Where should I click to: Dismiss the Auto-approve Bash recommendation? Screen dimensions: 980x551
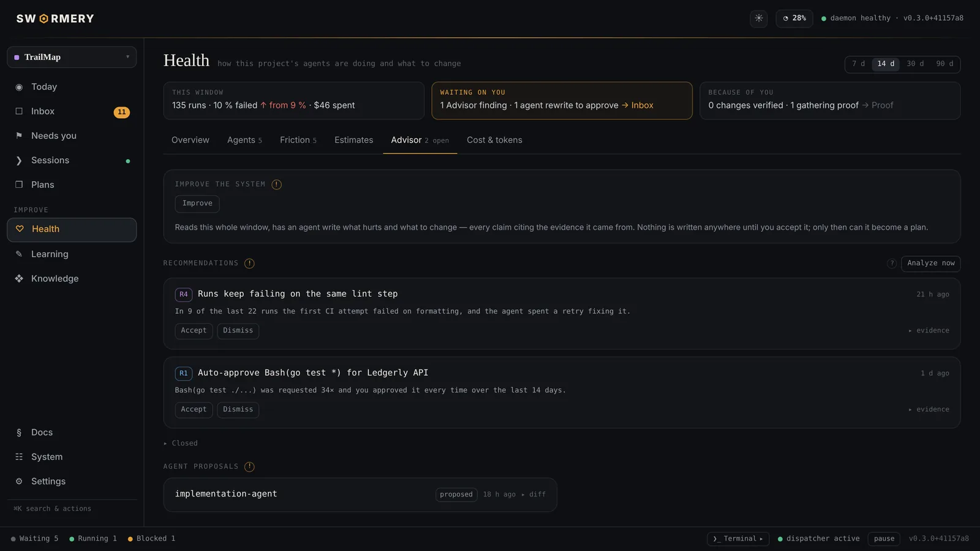238,410
